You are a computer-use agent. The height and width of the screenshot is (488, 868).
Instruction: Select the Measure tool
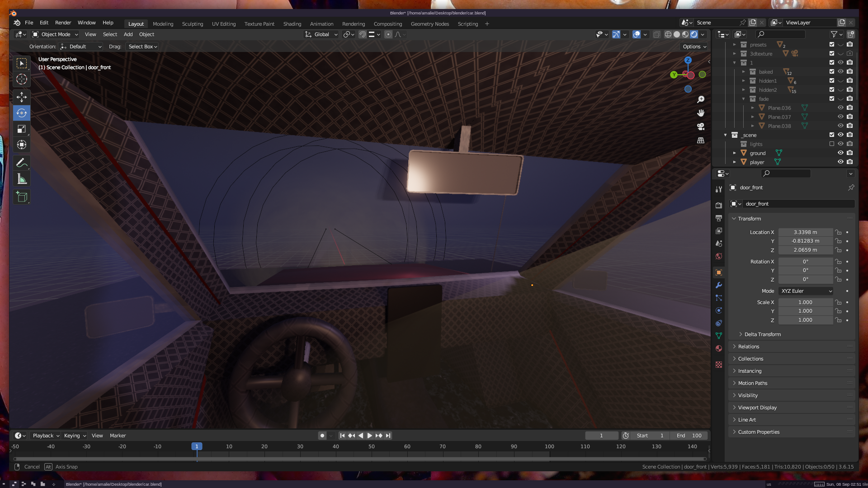(21, 179)
